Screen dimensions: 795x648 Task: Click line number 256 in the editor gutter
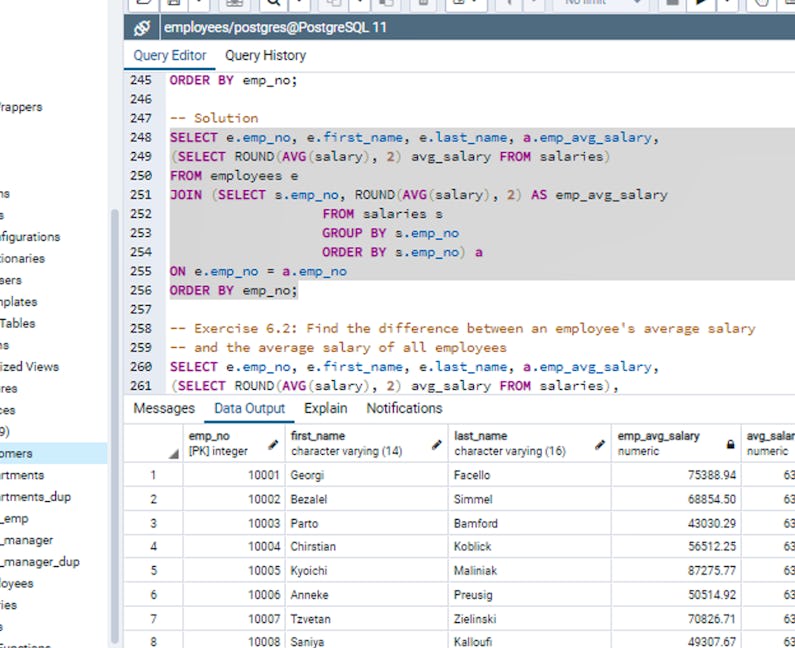(x=141, y=290)
